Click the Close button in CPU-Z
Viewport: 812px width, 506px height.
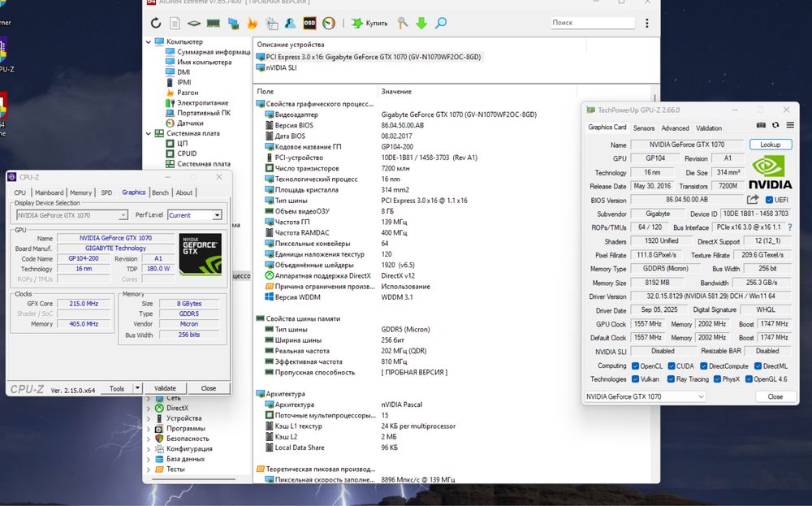coord(209,388)
